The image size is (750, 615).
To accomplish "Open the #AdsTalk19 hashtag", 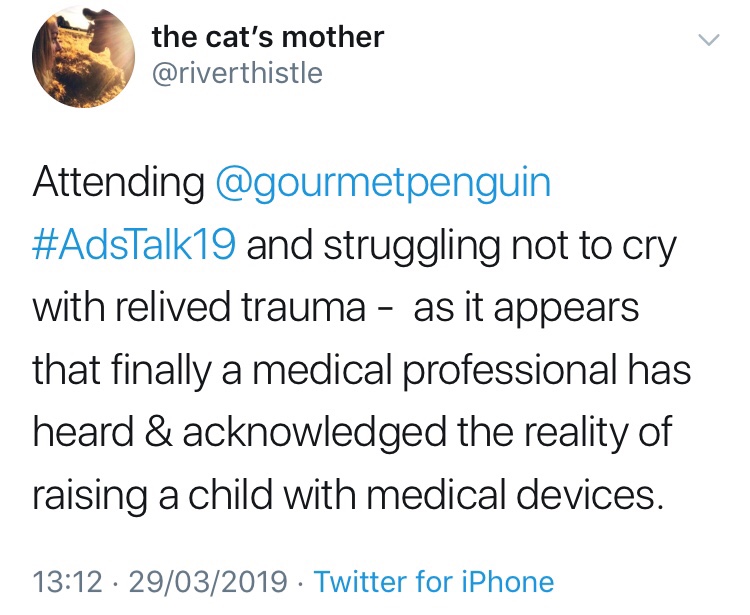I will (x=134, y=247).
